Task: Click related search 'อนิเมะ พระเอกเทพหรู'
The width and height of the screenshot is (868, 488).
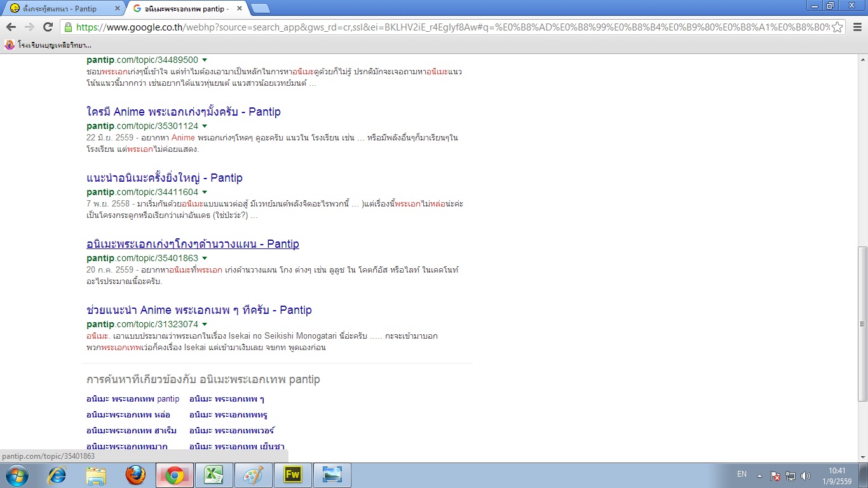Action: click(229, 415)
